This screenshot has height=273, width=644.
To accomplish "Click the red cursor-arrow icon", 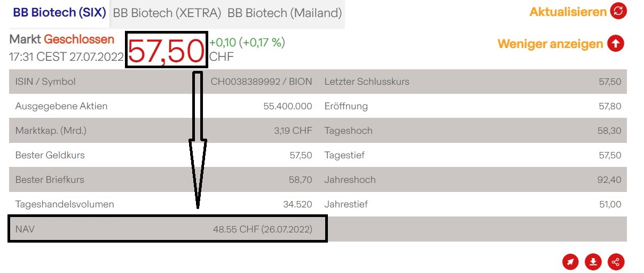I will click(571, 261).
